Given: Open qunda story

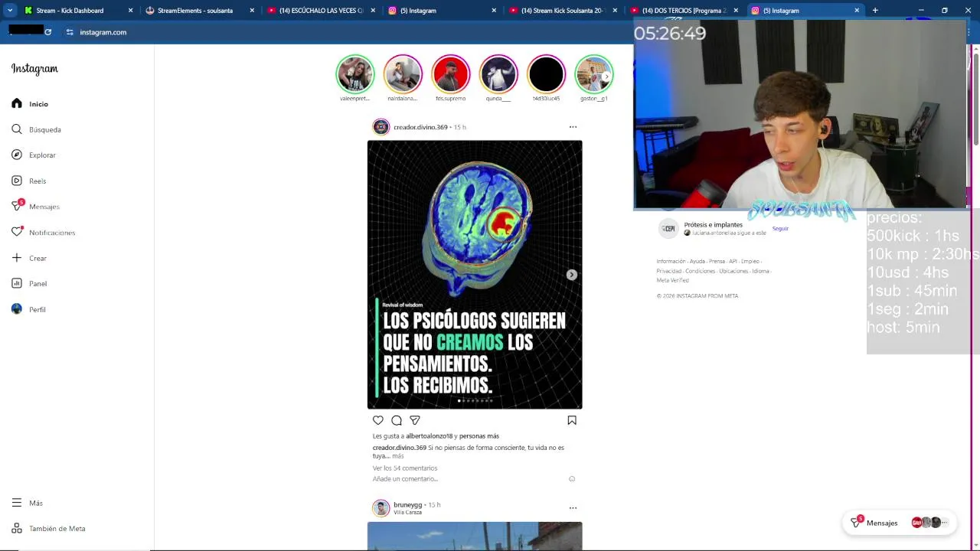Looking at the screenshot, I should 498,74.
